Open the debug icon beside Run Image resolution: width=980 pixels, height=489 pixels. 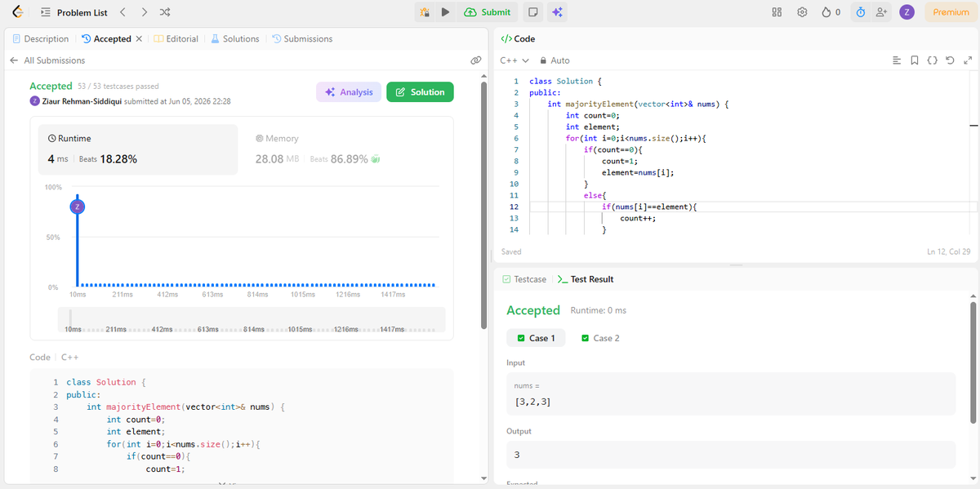[425, 12]
